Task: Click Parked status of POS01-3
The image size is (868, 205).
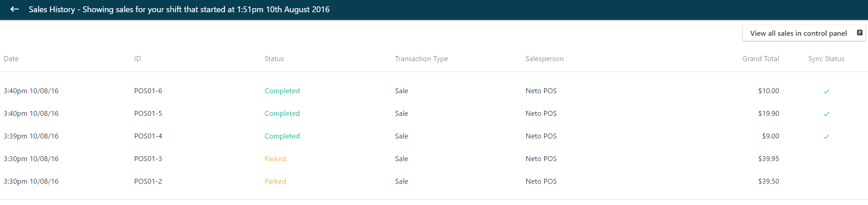Action: (x=275, y=159)
